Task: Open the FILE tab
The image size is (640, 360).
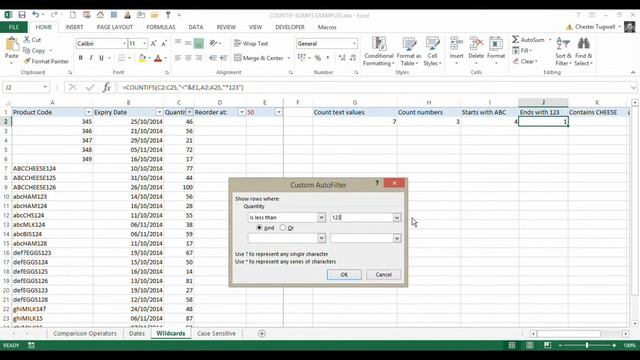Action: pyautogui.click(x=13, y=27)
